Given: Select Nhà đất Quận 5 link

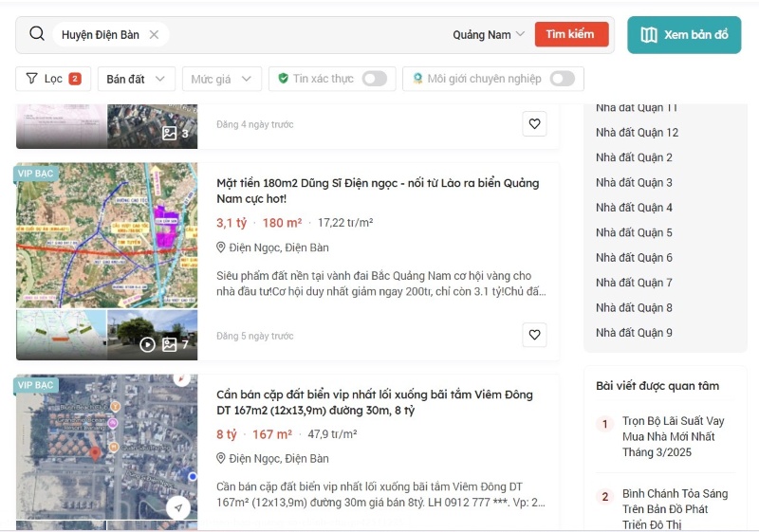Looking at the screenshot, I should click(634, 232).
